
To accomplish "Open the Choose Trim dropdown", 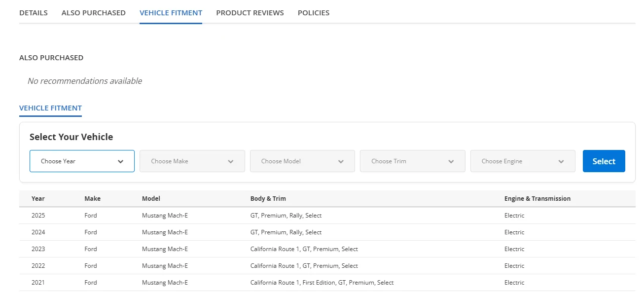I will coord(413,161).
